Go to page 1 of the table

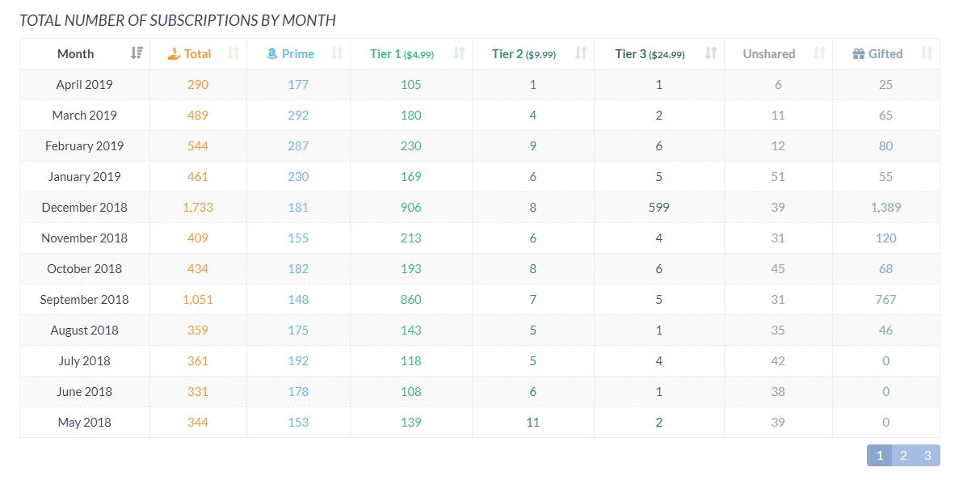click(x=880, y=455)
